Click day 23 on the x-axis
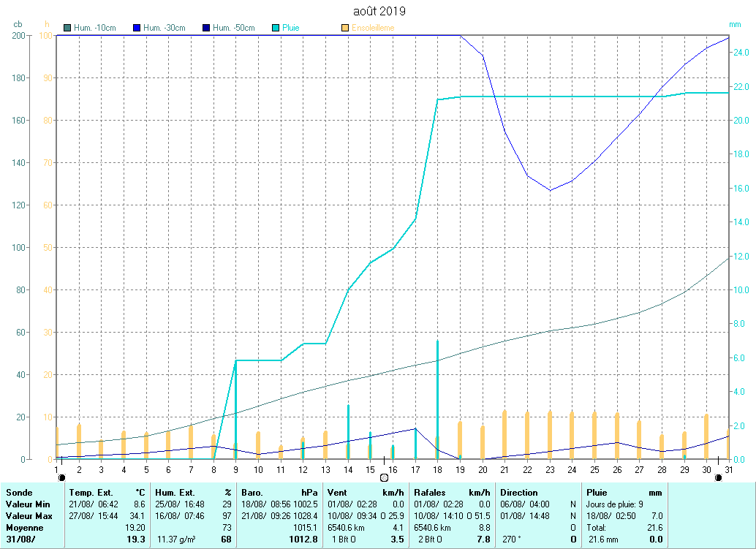756x549 pixels. coord(550,469)
